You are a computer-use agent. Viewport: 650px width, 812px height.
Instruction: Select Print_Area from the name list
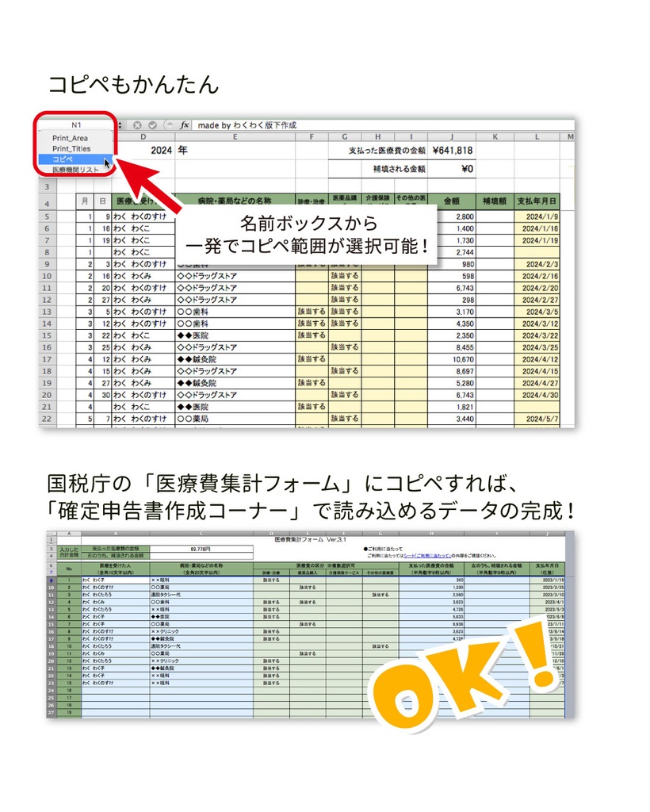coord(72,139)
